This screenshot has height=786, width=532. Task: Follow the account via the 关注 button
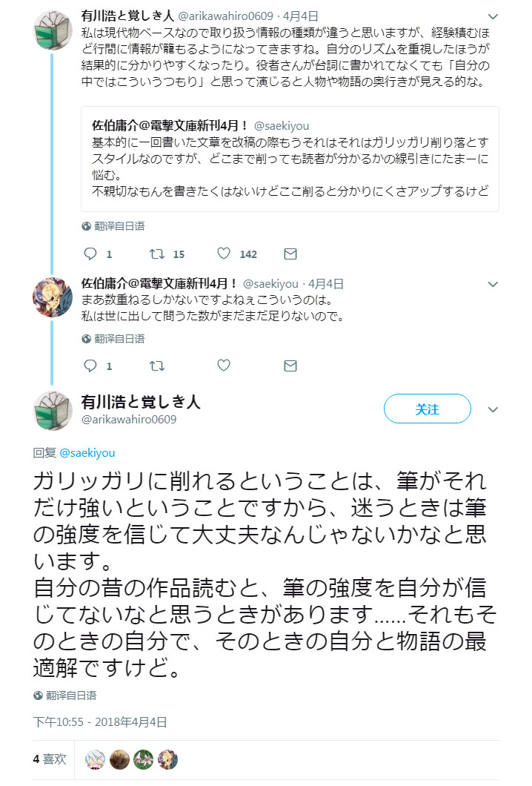tap(428, 408)
